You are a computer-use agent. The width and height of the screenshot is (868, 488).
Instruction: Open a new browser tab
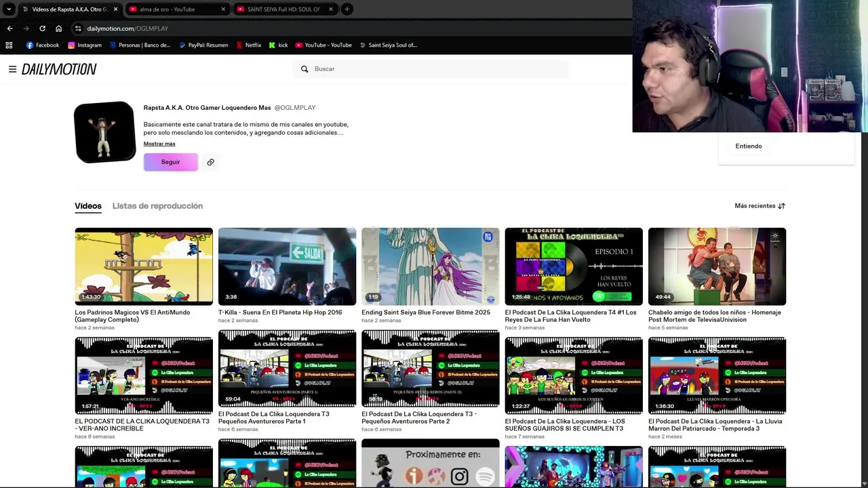(347, 9)
